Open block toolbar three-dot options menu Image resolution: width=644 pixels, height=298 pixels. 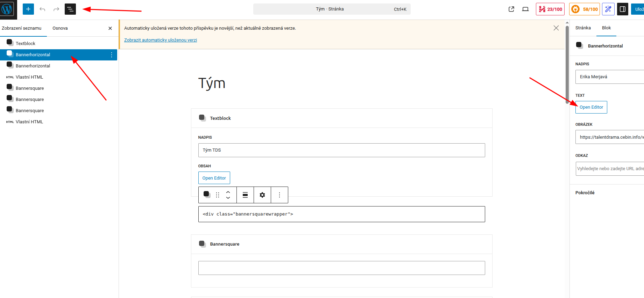tap(279, 195)
